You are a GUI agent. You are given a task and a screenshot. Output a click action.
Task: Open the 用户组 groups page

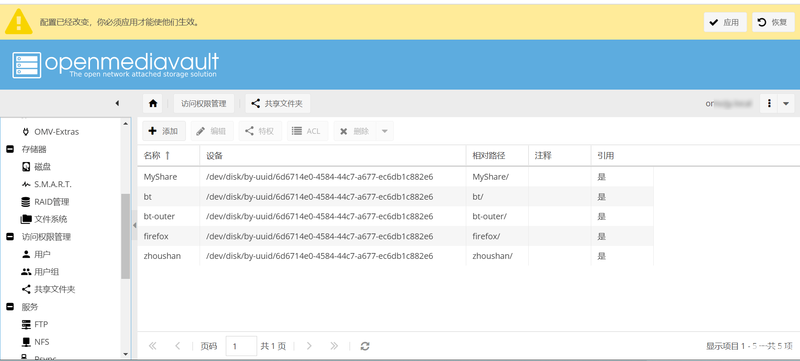click(40, 272)
